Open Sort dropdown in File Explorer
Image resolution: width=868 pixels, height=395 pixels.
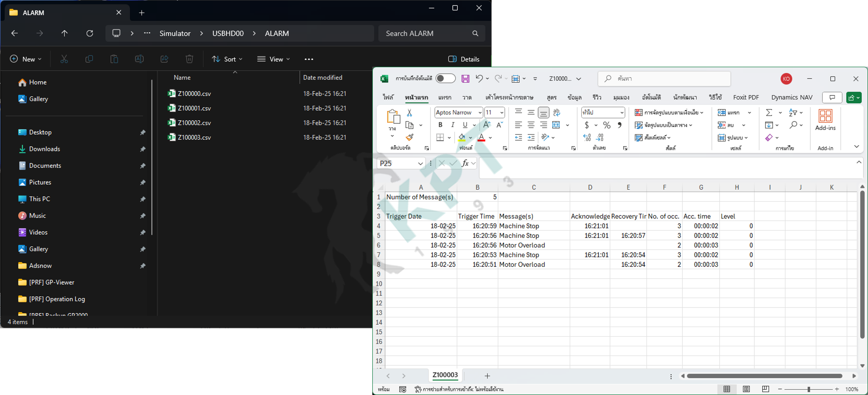pyautogui.click(x=227, y=59)
